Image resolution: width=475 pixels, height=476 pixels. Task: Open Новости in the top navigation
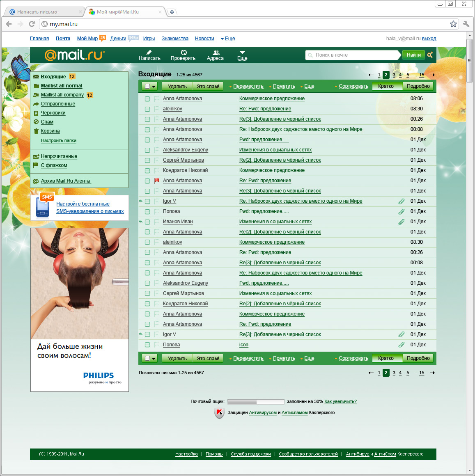(204, 39)
